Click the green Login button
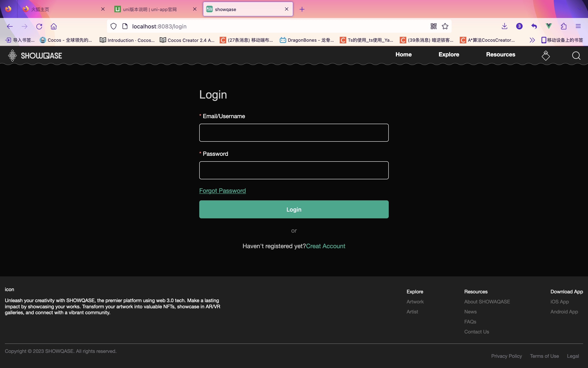 294,209
